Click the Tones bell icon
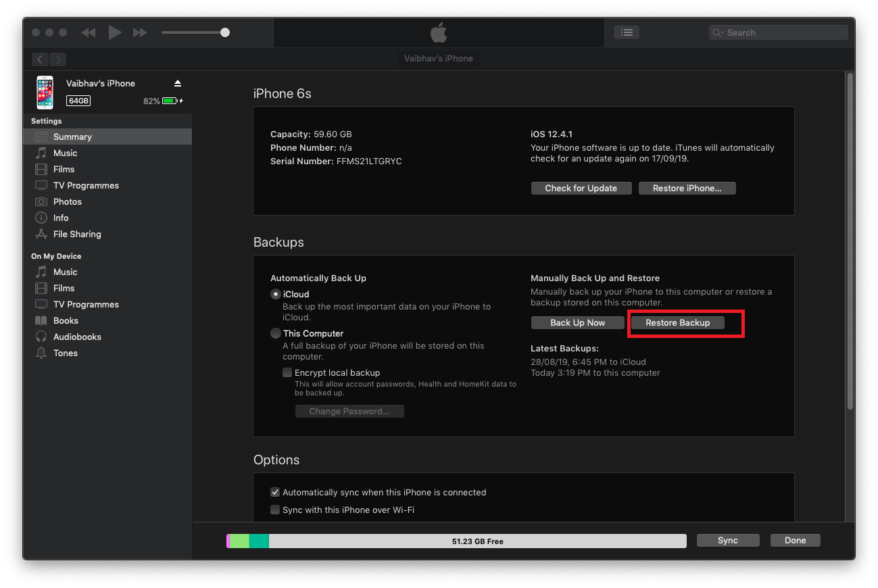The image size is (878, 588). (x=41, y=353)
